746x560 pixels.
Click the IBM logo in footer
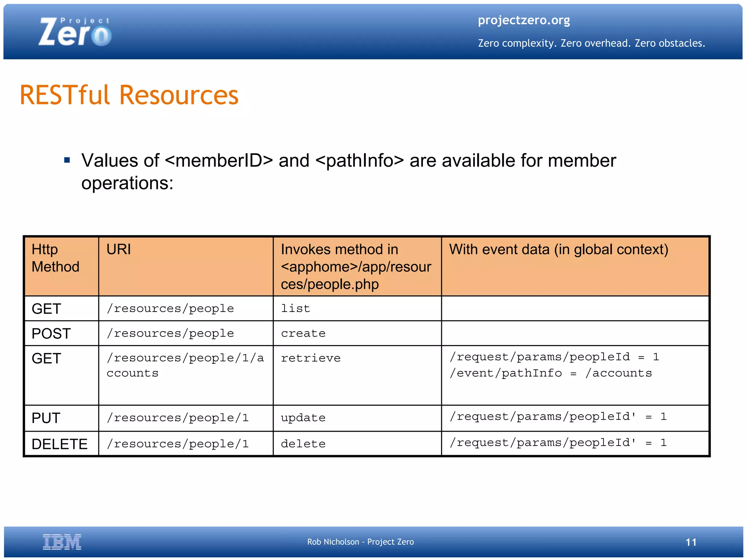[62, 542]
